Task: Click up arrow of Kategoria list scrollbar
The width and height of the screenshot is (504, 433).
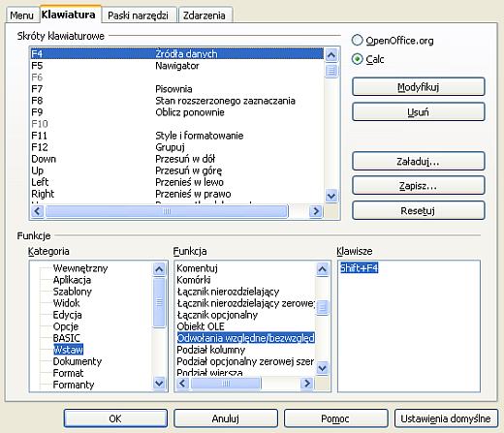Action: 159,268
